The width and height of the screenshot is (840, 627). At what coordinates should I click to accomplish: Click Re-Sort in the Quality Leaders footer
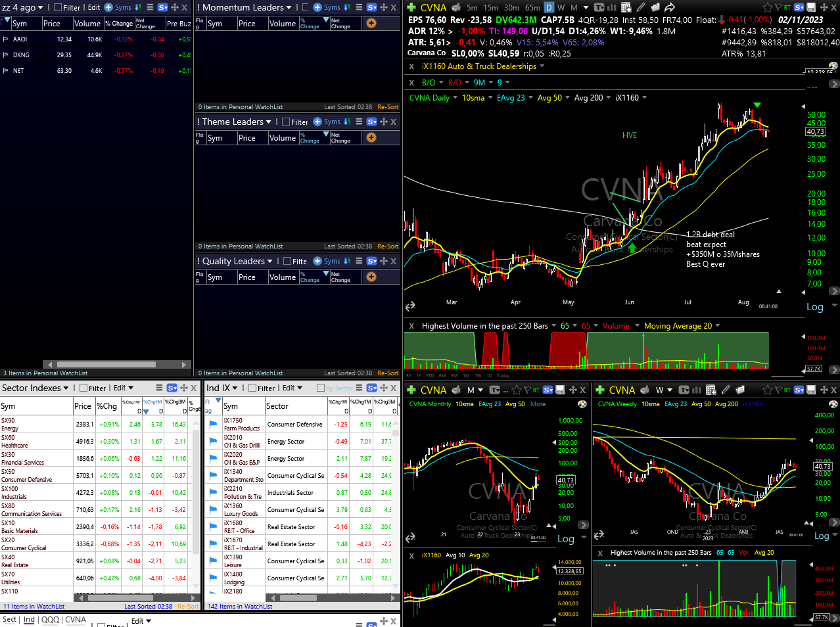388,373
